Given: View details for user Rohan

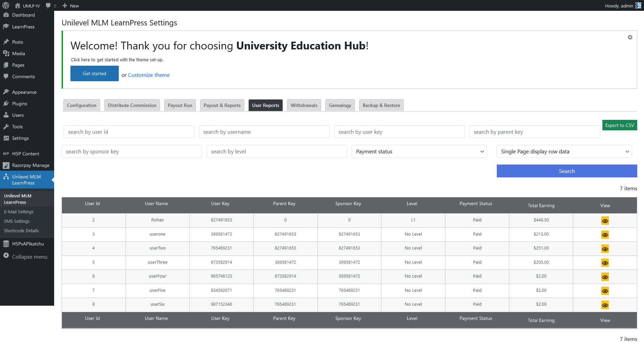Looking at the screenshot, I should coord(605,220).
